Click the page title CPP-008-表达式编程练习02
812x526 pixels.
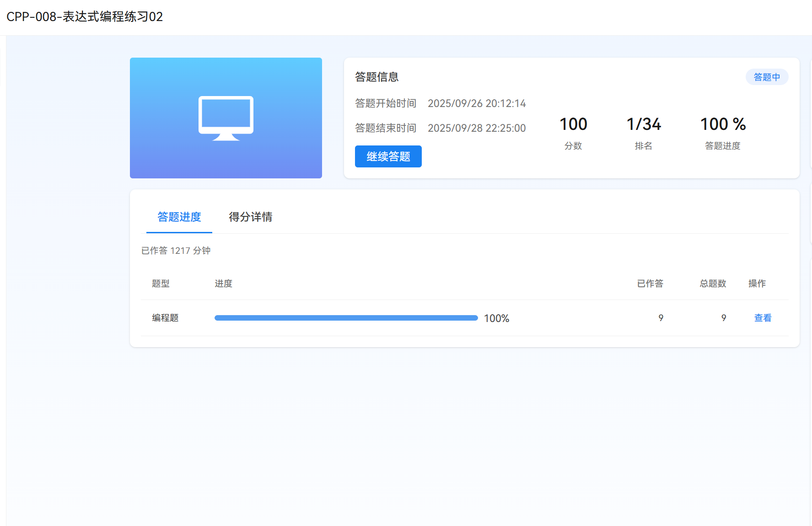(x=85, y=17)
